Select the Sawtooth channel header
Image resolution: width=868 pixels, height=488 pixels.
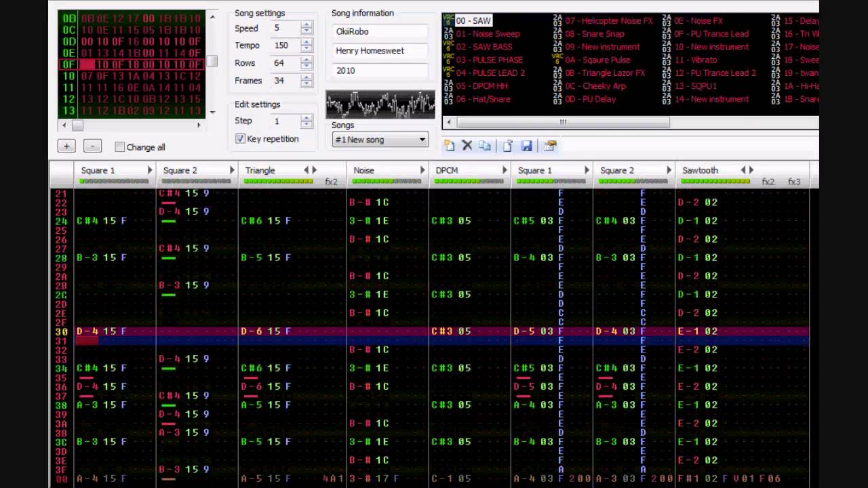pos(700,170)
